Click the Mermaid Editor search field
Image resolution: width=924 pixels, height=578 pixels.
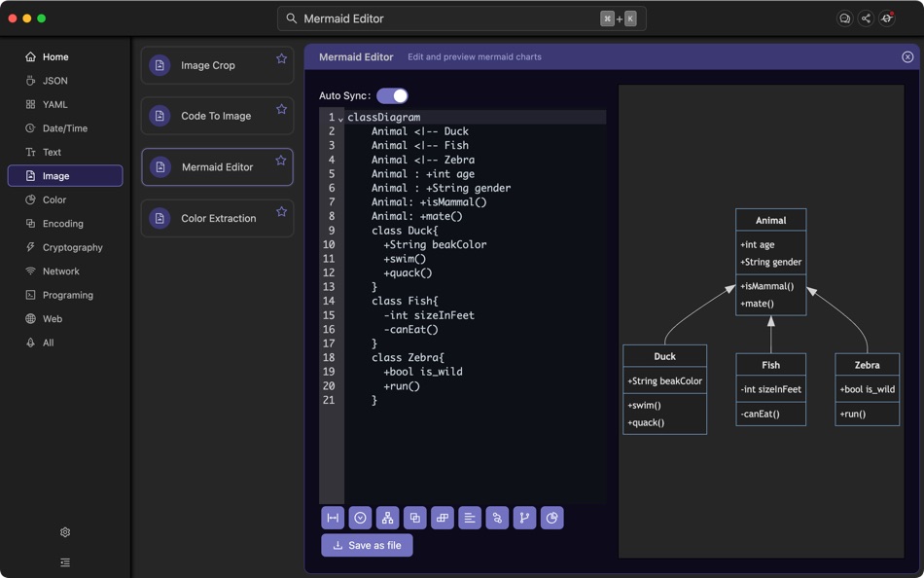[461, 18]
